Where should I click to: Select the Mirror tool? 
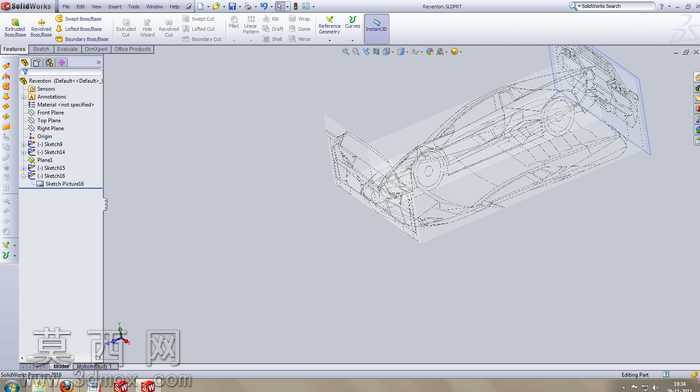click(300, 39)
